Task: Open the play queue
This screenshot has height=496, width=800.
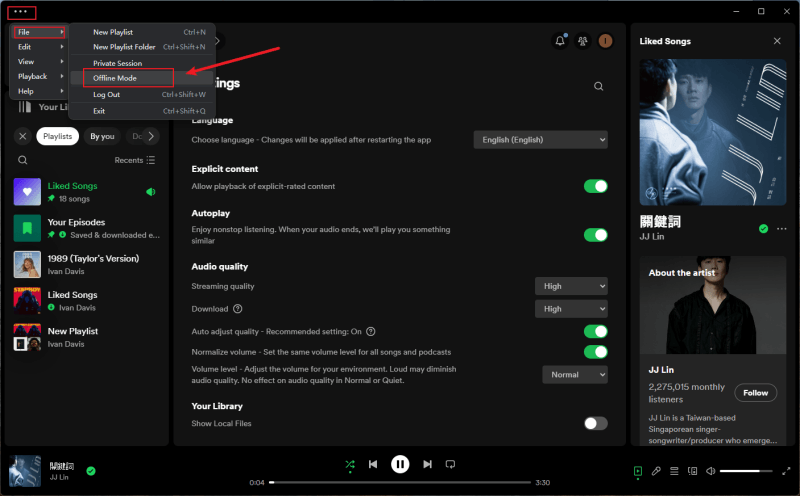Action: (x=674, y=471)
